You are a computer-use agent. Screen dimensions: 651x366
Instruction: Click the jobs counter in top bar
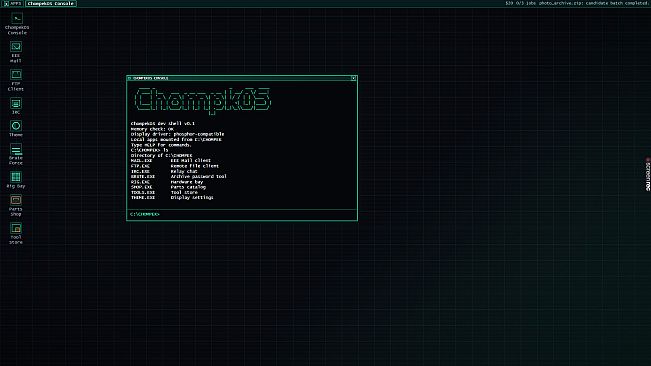(526, 3)
